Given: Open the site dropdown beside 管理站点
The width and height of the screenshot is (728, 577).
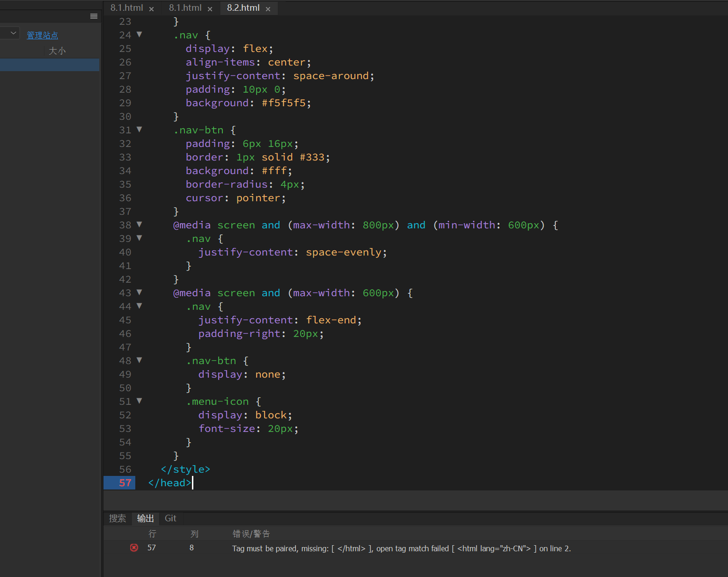Looking at the screenshot, I should pyautogui.click(x=13, y=33).
